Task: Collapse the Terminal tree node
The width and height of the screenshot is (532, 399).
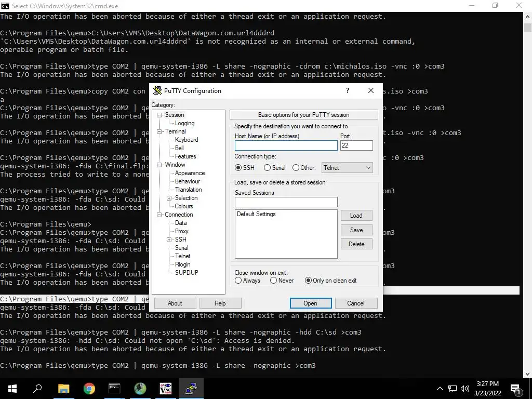Action: coord(159,131)
